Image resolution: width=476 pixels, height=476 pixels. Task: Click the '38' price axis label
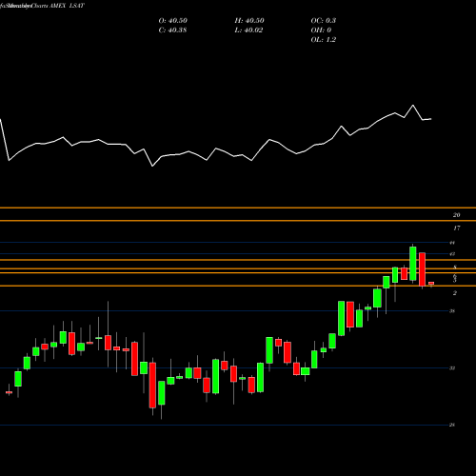click(x=452, y=311)
